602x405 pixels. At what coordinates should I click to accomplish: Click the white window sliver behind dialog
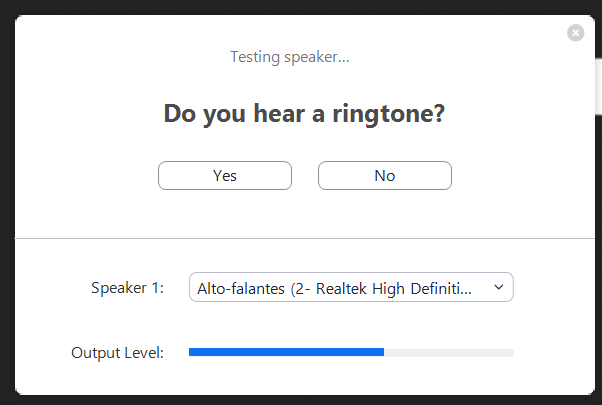point(599,86)
